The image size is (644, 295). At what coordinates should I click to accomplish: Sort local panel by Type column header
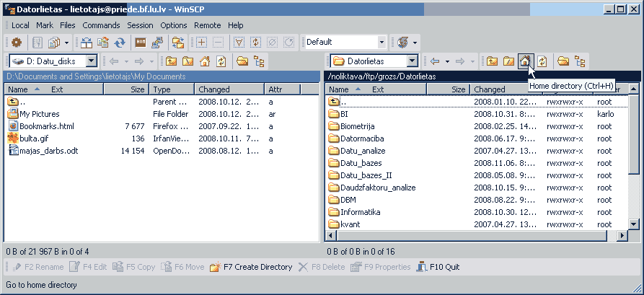click(172, 89)
